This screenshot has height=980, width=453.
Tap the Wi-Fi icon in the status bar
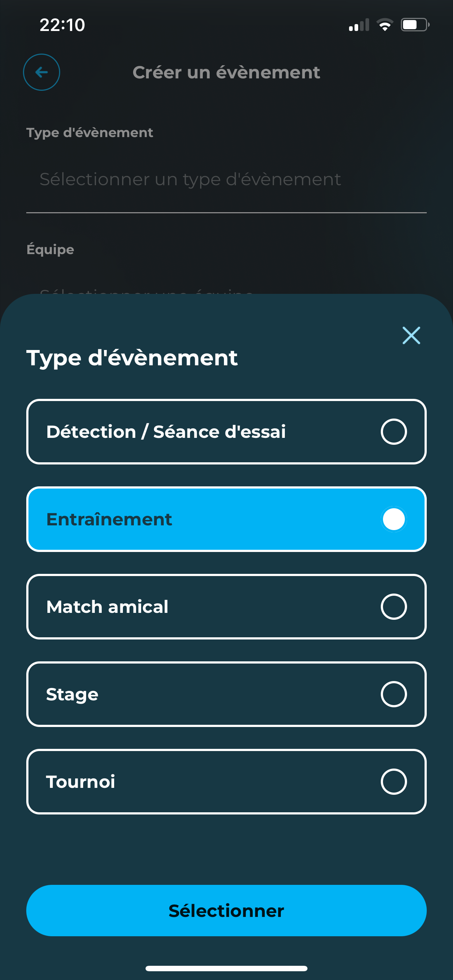tap(385, 24)
